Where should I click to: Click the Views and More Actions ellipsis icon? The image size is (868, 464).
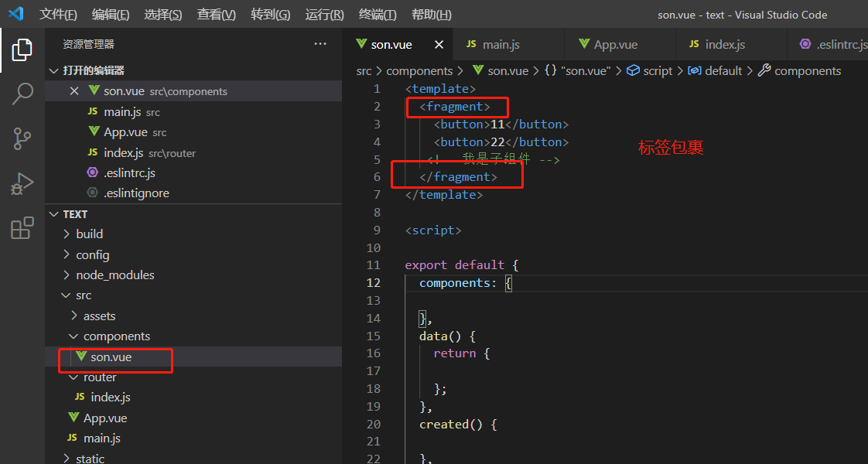(x=320, y=44)
